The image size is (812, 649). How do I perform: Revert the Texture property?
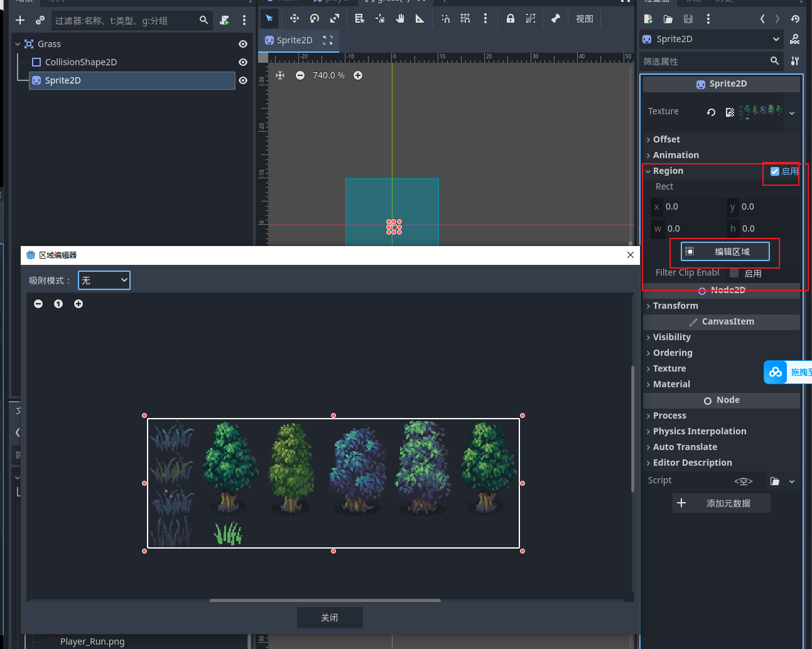(711, 112)
